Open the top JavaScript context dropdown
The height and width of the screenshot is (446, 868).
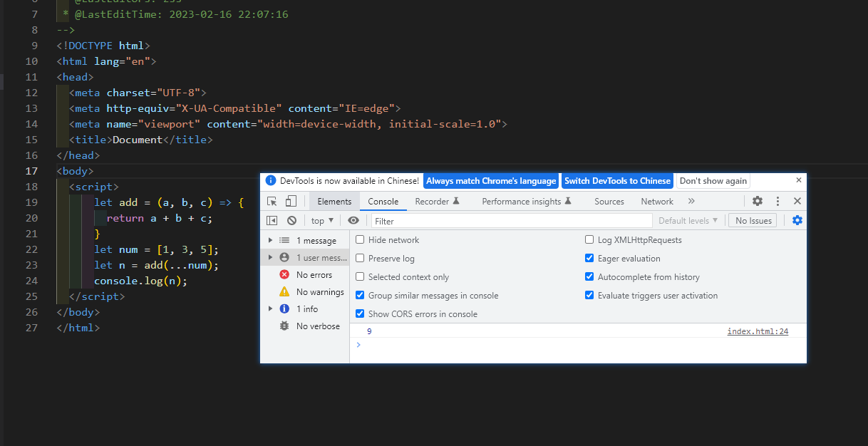(x=322, y=221)
